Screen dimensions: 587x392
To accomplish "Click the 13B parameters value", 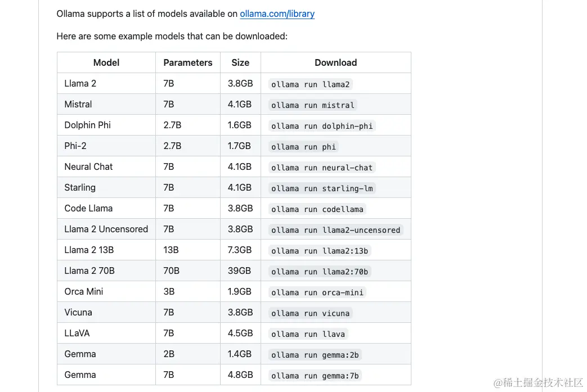I will click(x=171, y=250).
